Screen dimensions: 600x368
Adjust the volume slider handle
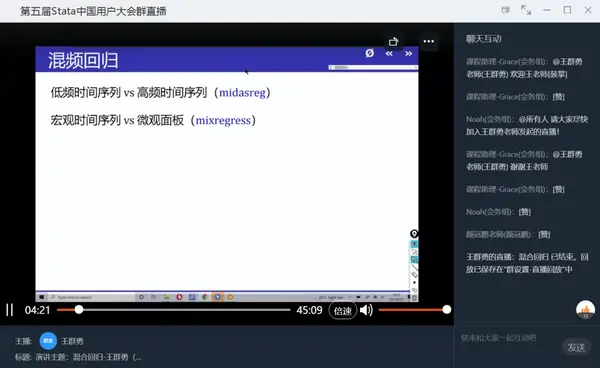tap(447, 309)
